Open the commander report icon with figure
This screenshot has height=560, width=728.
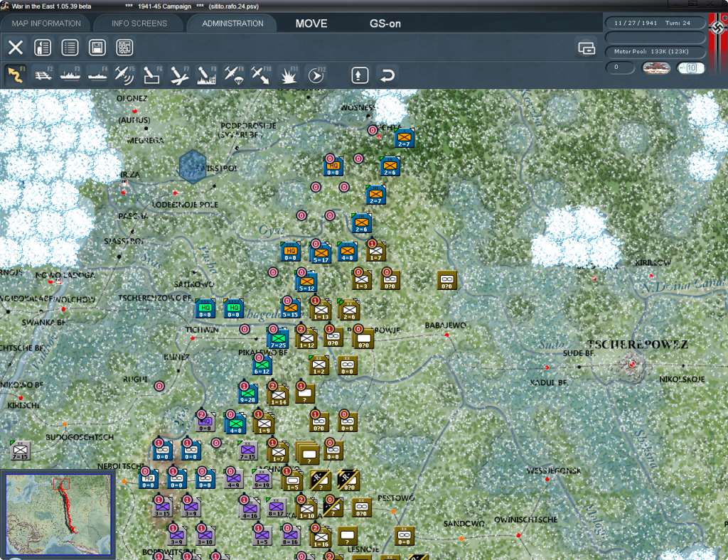[x=43, y=48]
